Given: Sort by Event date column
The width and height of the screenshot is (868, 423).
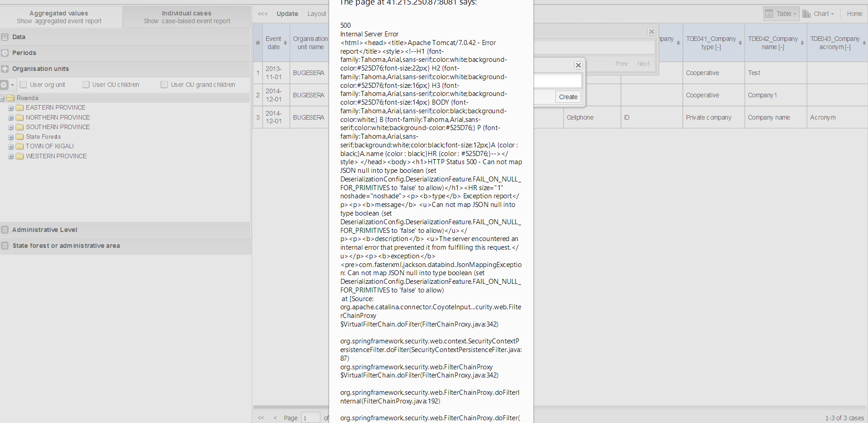Looking at the screenshot, I should point(276,43).
